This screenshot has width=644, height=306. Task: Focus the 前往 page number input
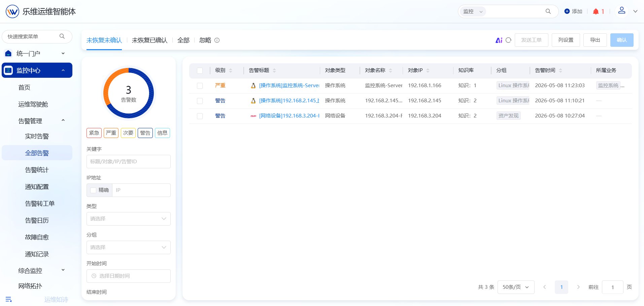[x=613, y=287]
